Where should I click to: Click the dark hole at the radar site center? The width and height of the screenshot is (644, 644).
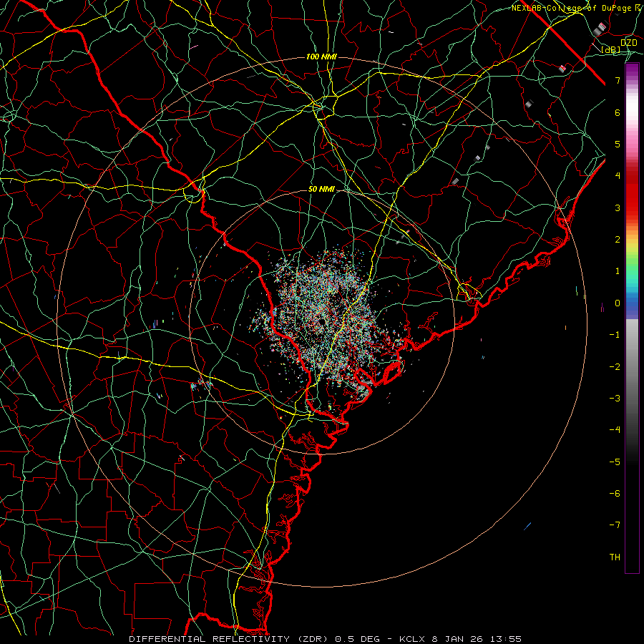coord(323,321)
